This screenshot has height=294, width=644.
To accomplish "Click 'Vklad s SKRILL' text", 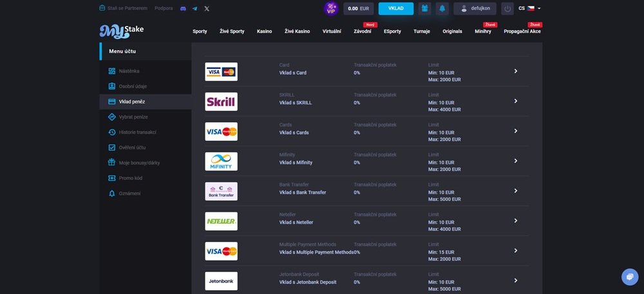I will [296, 102].
